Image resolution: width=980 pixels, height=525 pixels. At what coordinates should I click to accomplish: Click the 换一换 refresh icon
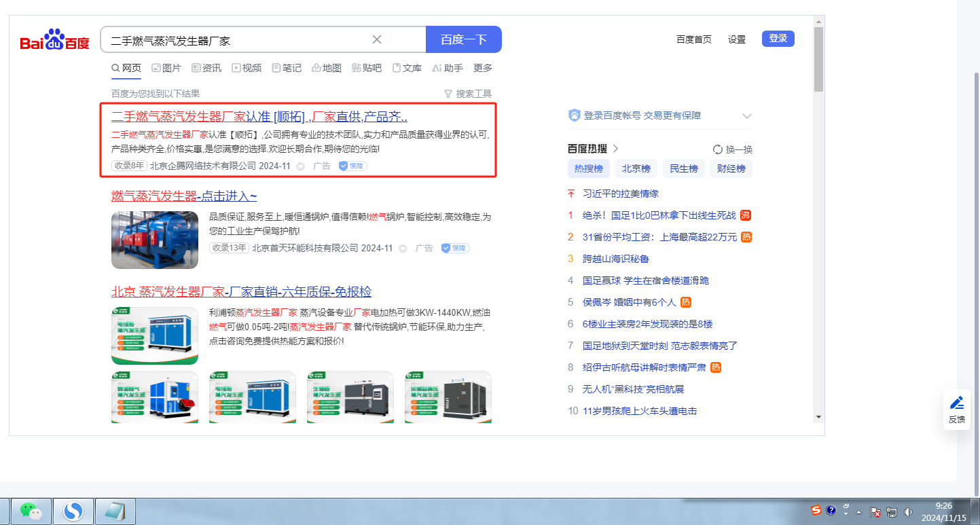pyautogui.click(x=718, y=149)
